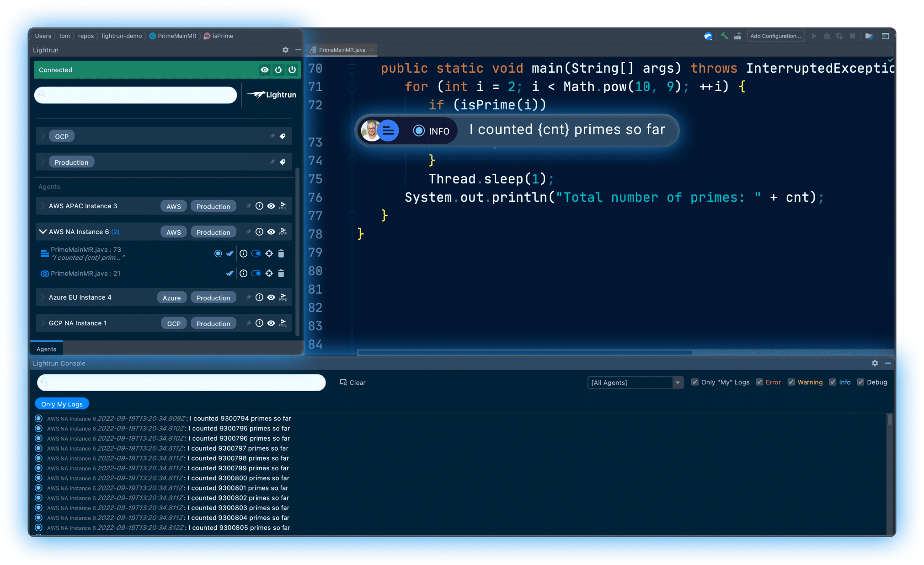
Task: Click the Lightrun agents search field
Action: [x=135, y=95]
